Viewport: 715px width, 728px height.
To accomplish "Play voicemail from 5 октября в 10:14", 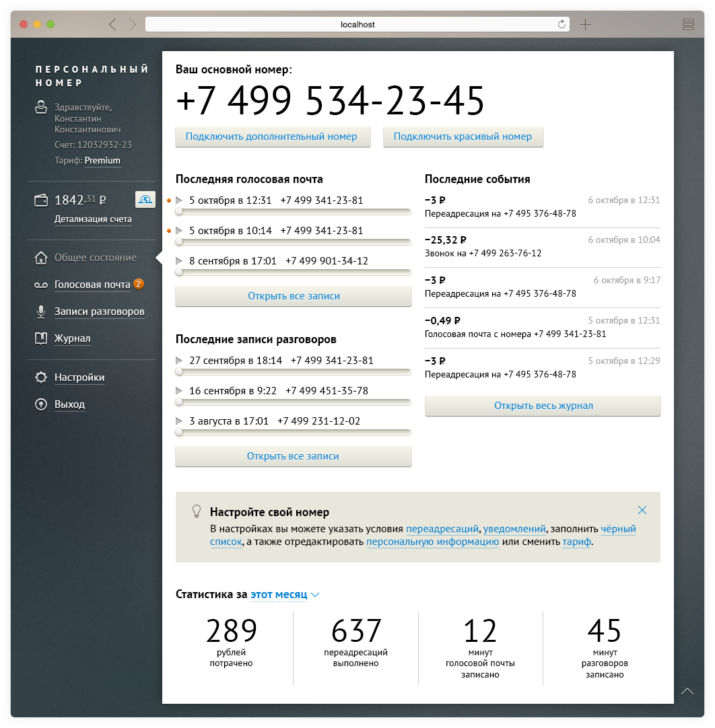I will [179, 231].
